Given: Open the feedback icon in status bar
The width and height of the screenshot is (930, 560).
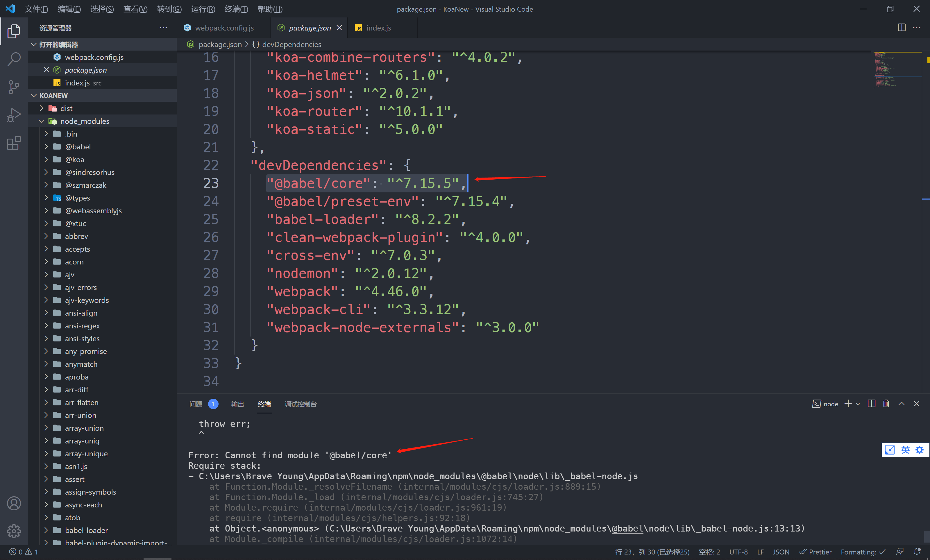Looking at the screenshot, I should (x=900, y=552).
